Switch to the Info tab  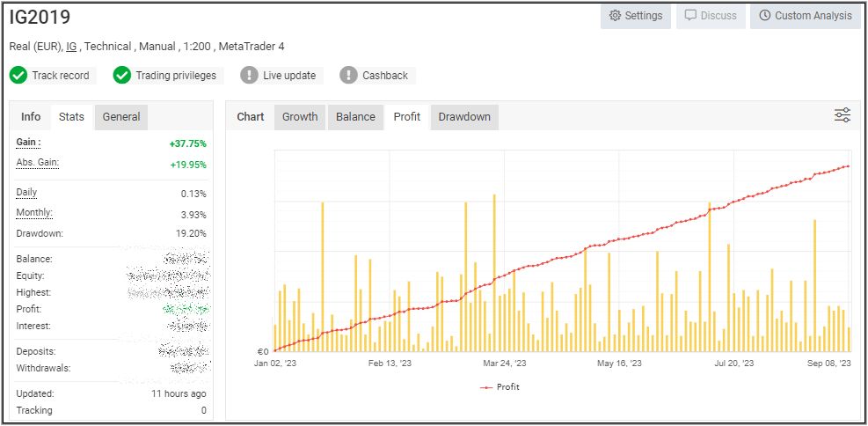point(31,117)
